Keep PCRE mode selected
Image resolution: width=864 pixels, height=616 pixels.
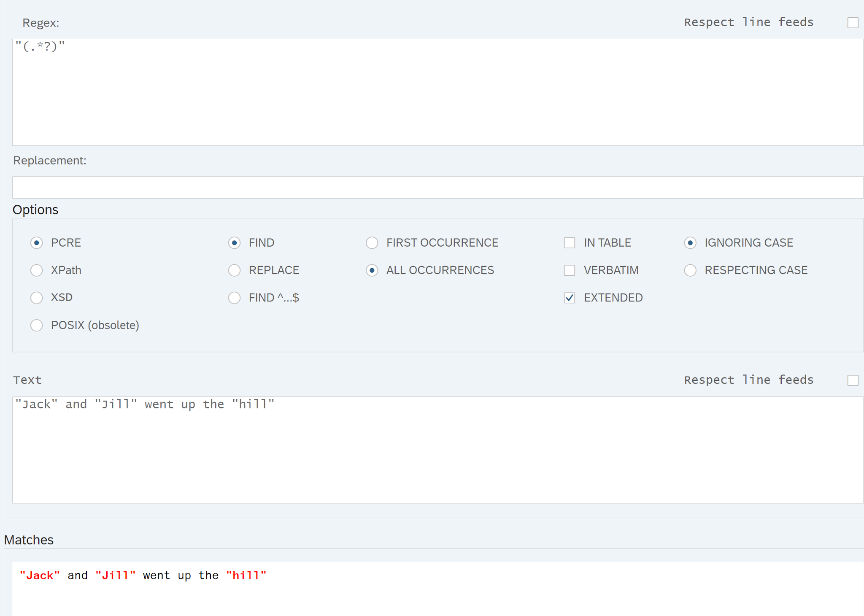(x=37, y=243)
